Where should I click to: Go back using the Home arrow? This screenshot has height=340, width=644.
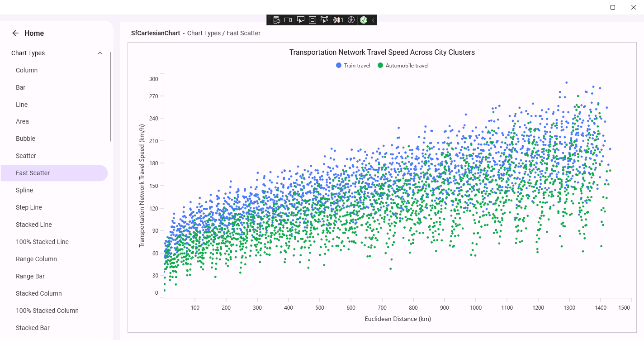pyautogui.click(x=15, y=33)
